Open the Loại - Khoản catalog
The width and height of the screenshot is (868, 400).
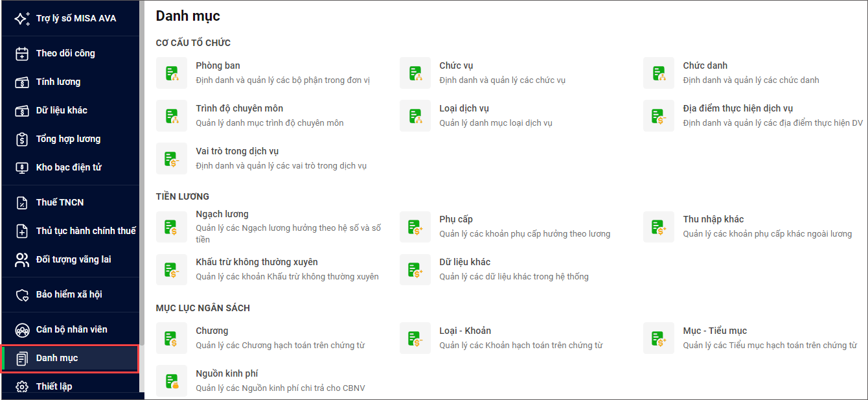(465, 331)
